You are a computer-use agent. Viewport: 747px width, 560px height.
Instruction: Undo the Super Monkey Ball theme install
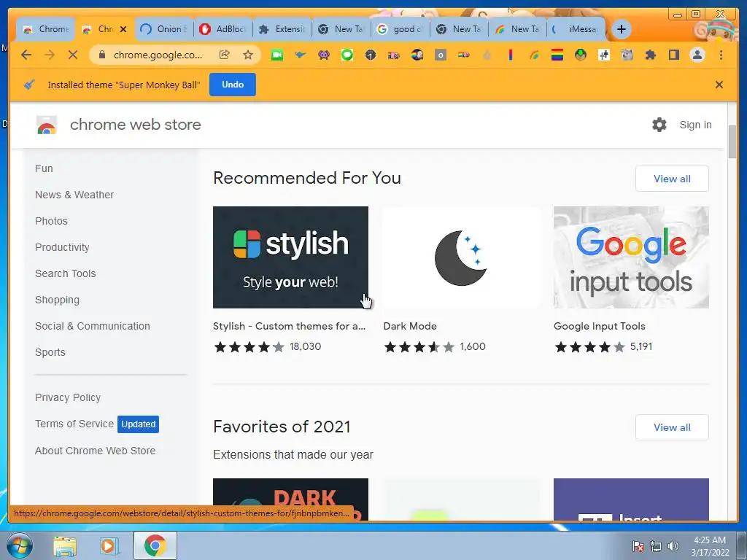pos(233,85)
